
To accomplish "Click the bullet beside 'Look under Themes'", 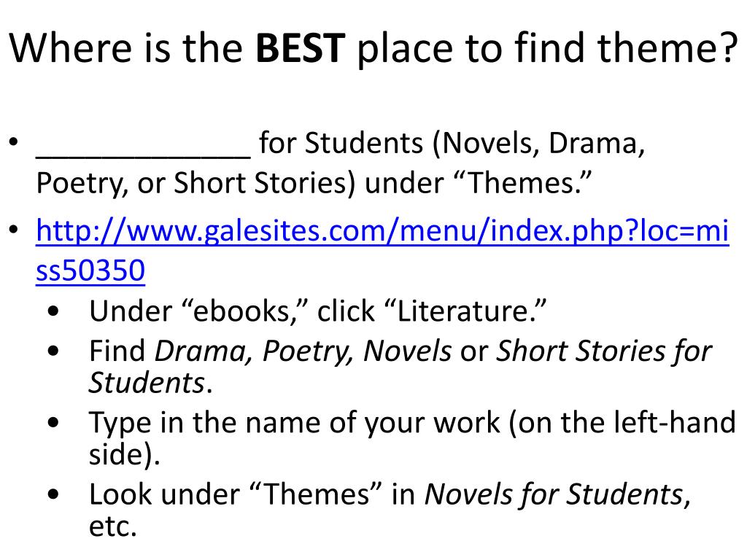I will tap(53, 494).
